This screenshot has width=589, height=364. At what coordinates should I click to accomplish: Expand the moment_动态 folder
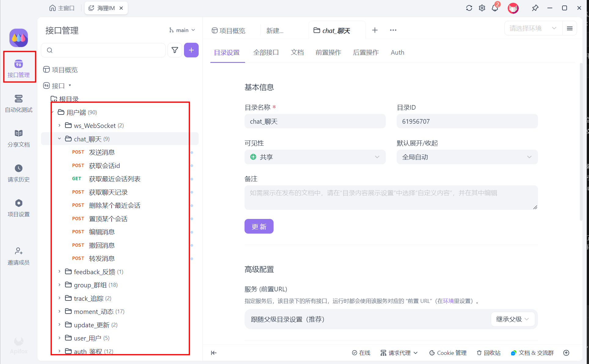point(59,311)
